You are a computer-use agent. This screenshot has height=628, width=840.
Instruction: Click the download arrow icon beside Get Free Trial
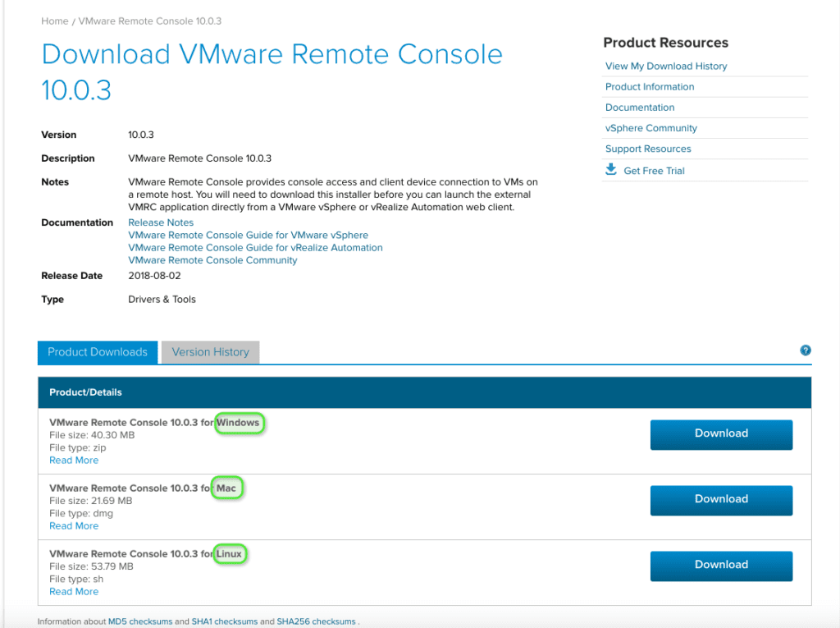610,169
